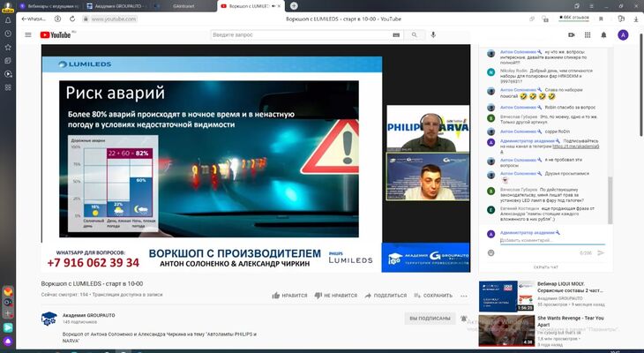This screenshot has height=353, width=644.
Task: Open the more actions three-dot menu
Action: click(464, 296)
